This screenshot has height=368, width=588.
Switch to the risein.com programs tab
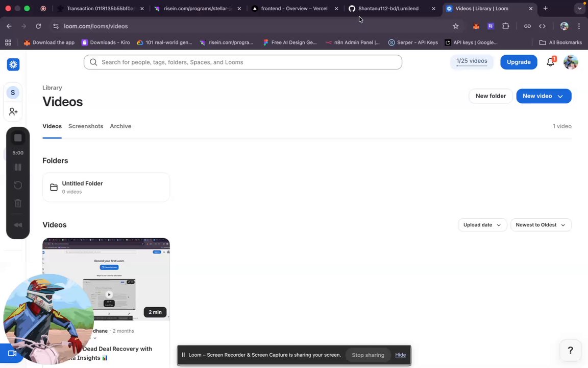(x=198, y=8)
